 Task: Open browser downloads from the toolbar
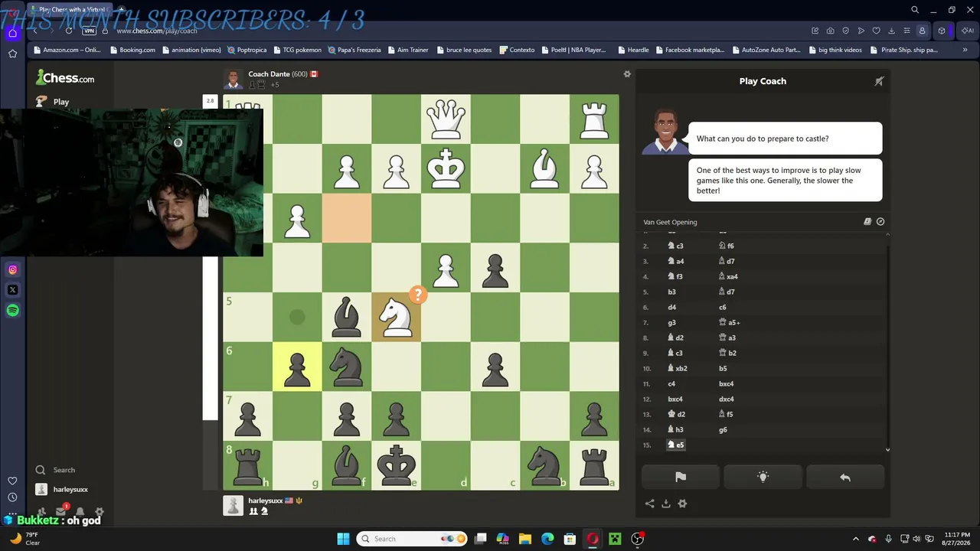click(x=892, y=31)
